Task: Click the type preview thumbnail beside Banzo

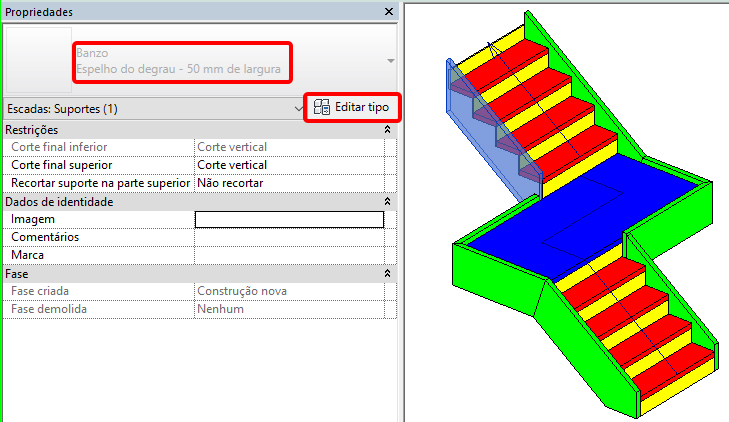Action: coord(36,62)
